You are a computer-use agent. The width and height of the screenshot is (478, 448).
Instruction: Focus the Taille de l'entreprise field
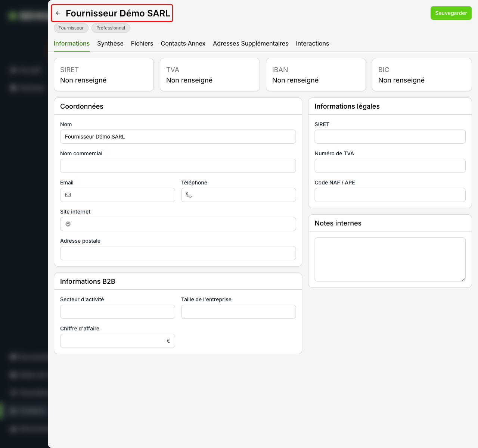[239, 312]
